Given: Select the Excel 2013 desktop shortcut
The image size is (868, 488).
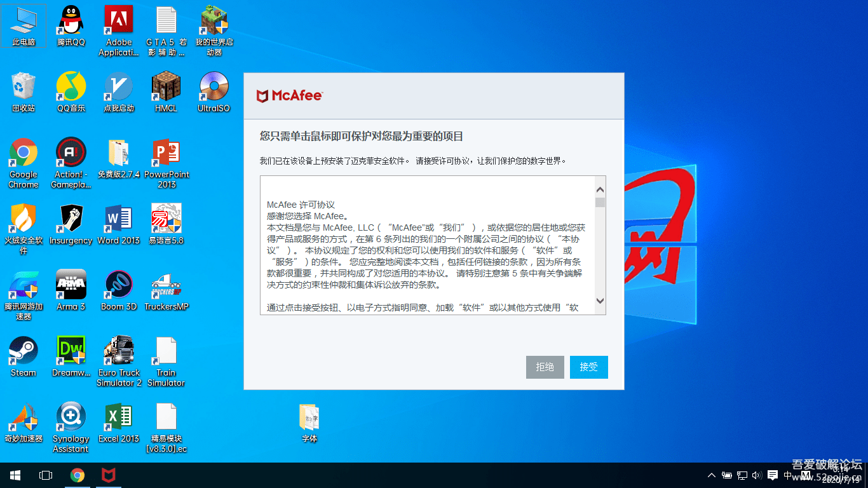Looking at the screenshot, I should [118, 423].
